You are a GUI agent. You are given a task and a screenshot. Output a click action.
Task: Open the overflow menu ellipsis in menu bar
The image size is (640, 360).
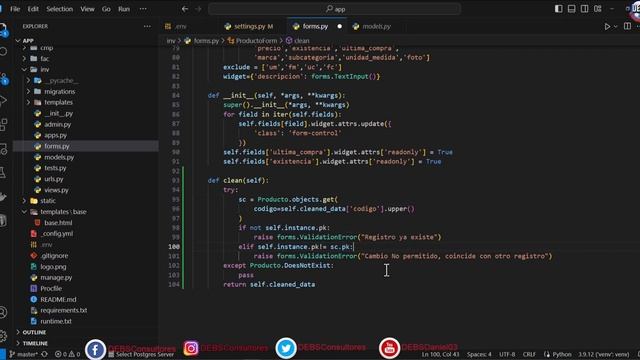tap(143, 9)
